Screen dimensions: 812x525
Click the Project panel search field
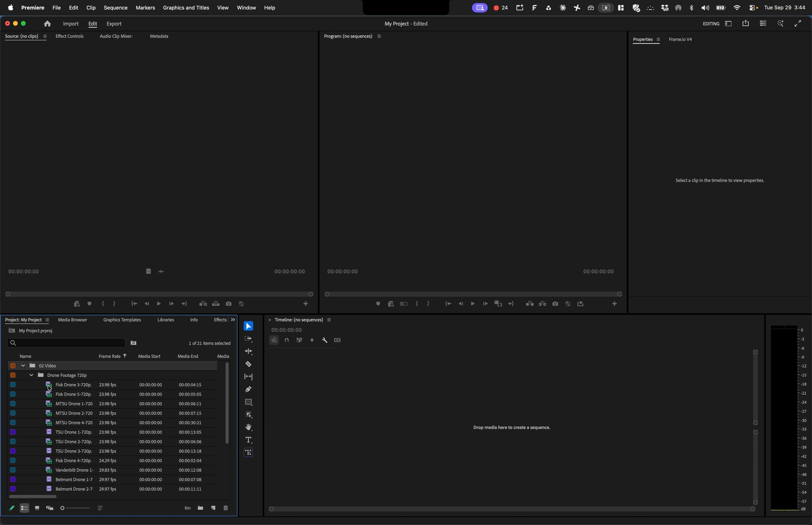click(x=66, y=343)
